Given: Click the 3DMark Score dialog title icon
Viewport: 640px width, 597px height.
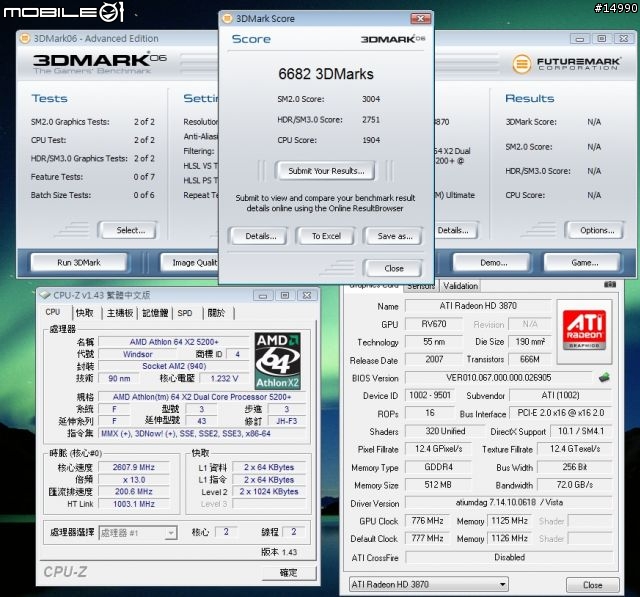Looking at the screenshot, I should point(227,18).
